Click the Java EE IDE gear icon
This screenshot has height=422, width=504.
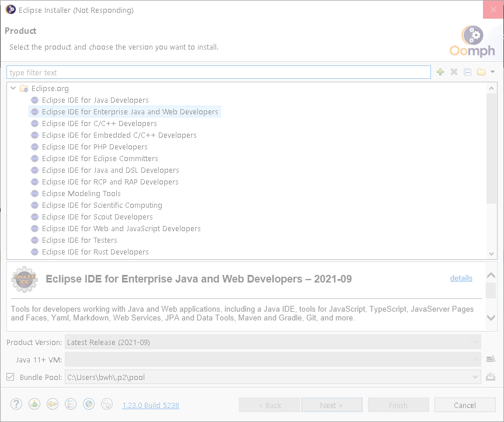(25, 280)
